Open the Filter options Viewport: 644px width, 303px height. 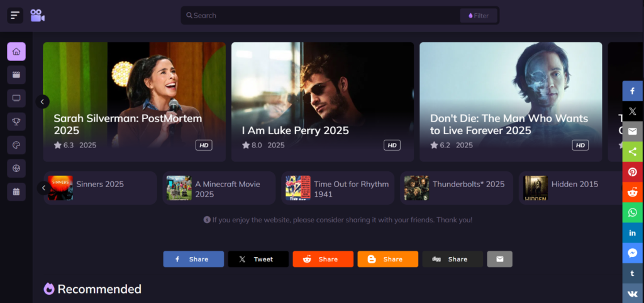pos(479,16)
